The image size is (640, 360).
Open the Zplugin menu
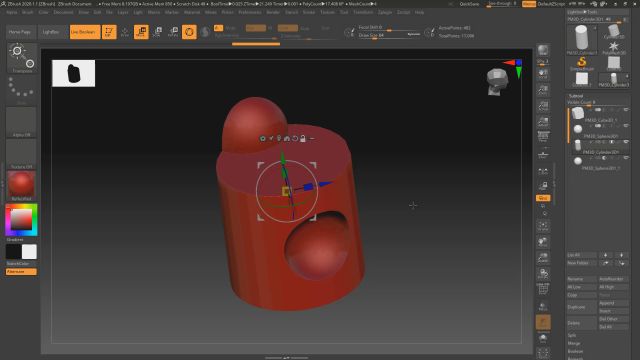click(x=385, y=12)
